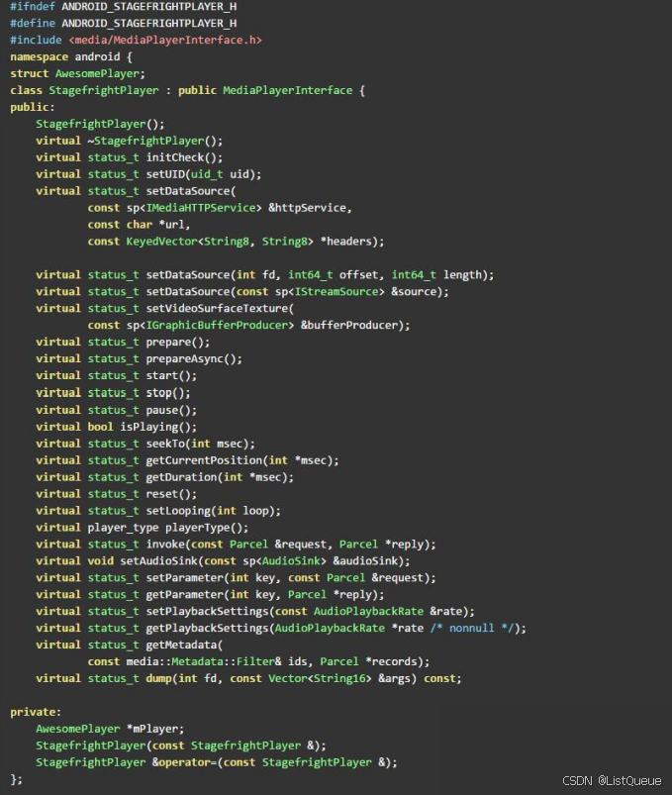
Task: Click the private copy constructor StagefrightPlayer(const StagefrightPlayer &)
Action: click(x=181, y=745)
